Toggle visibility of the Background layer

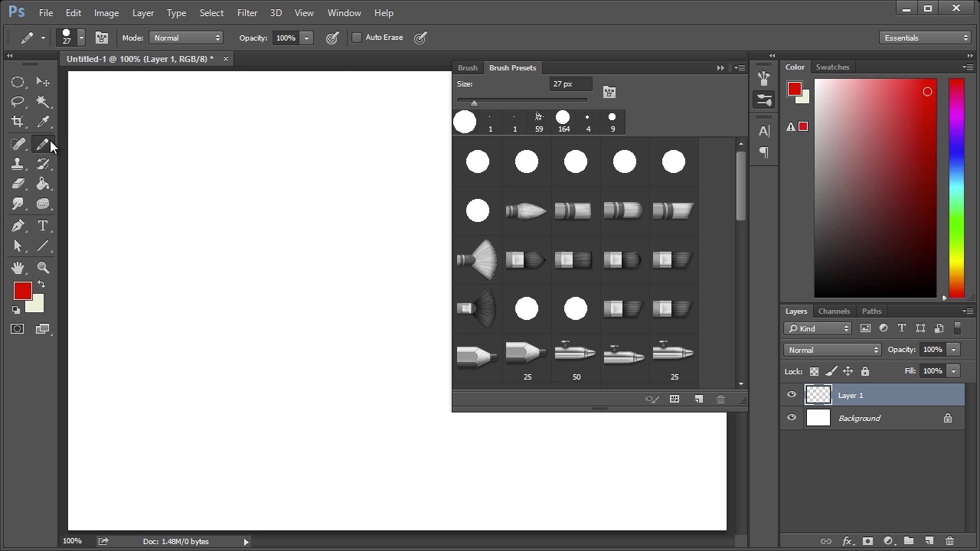(x=792, y=418)
